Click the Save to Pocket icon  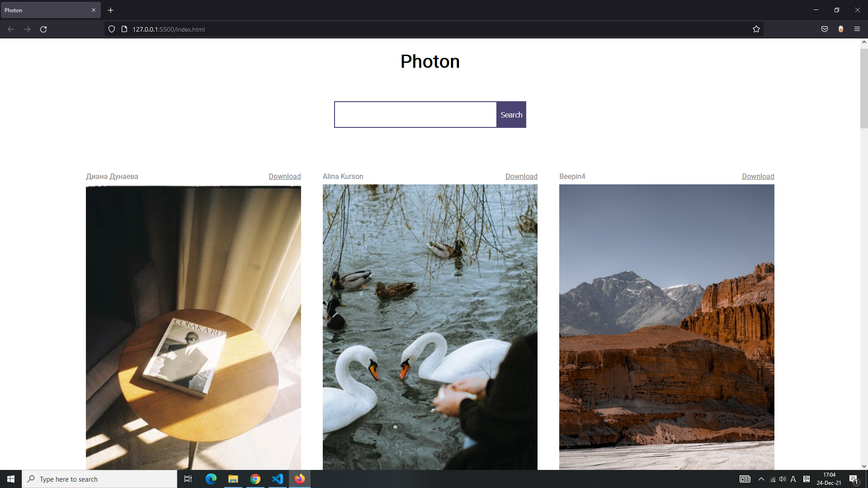tap(824, 29)
